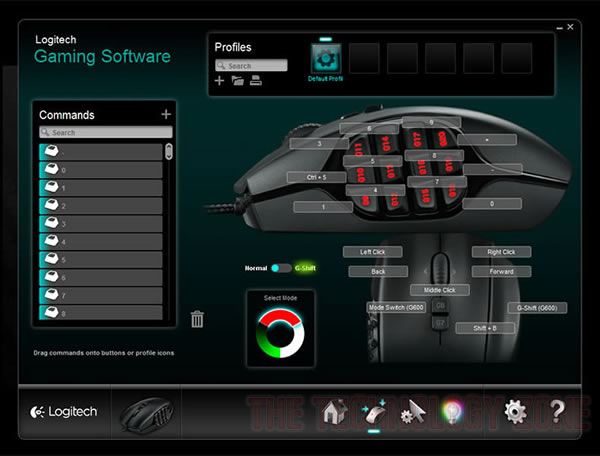
Task: Click the Profiles search field
Action: point(251,65)
